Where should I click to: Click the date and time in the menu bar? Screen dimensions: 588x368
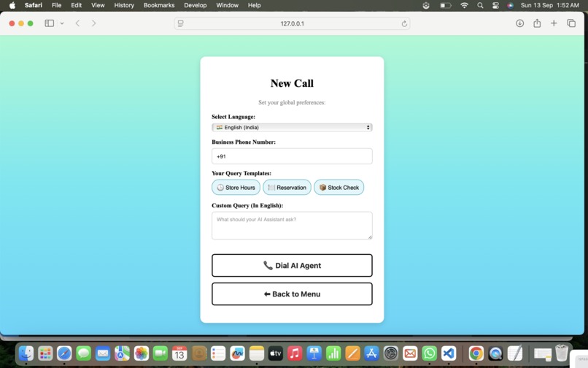(550, 5)
